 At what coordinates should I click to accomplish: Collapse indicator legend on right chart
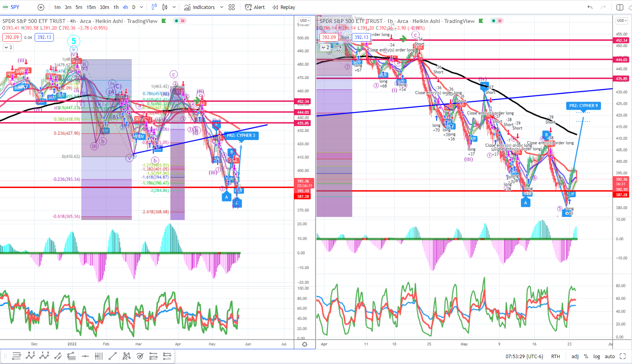[325, 47]
